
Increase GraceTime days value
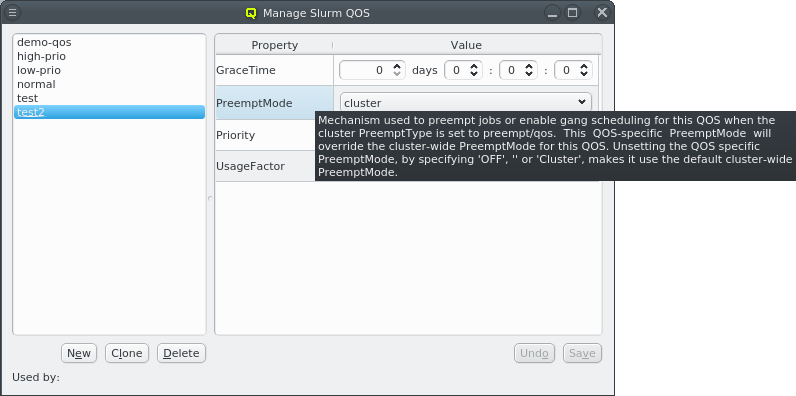coord(397,67)
